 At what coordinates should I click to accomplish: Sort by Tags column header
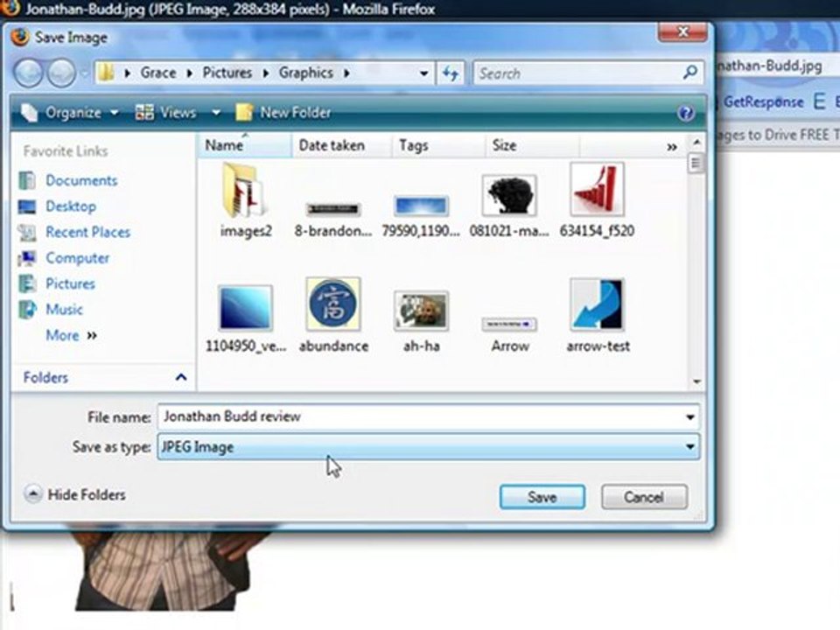[x=437, y=145]
